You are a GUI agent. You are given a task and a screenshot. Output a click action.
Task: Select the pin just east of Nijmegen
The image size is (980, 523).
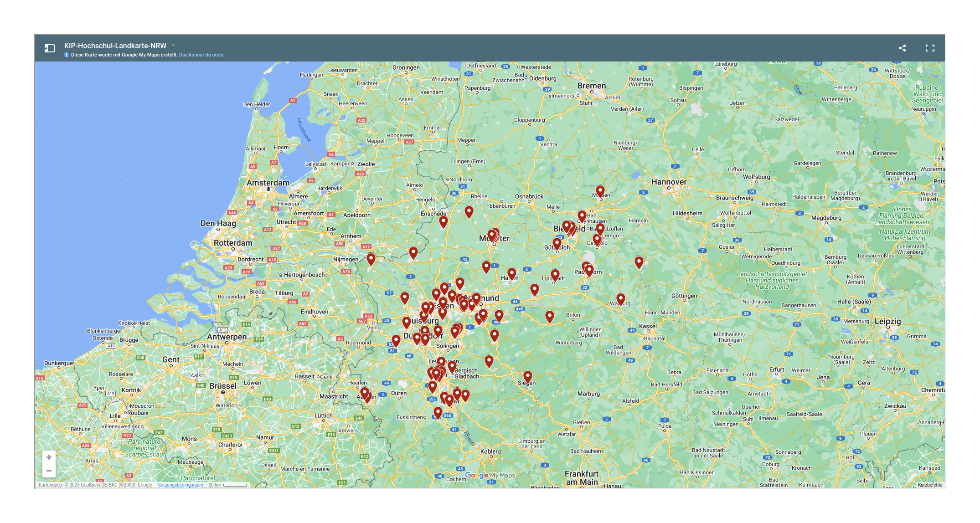point(371,260)
